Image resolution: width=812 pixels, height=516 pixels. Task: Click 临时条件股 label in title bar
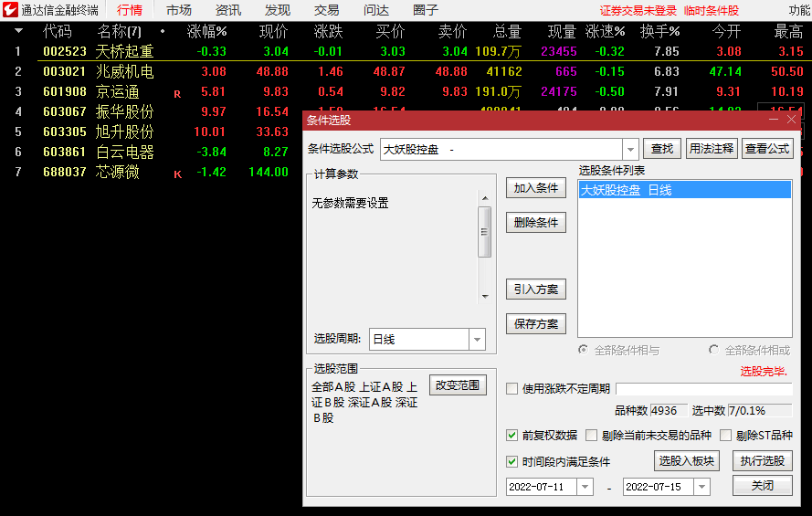[712, 10]
